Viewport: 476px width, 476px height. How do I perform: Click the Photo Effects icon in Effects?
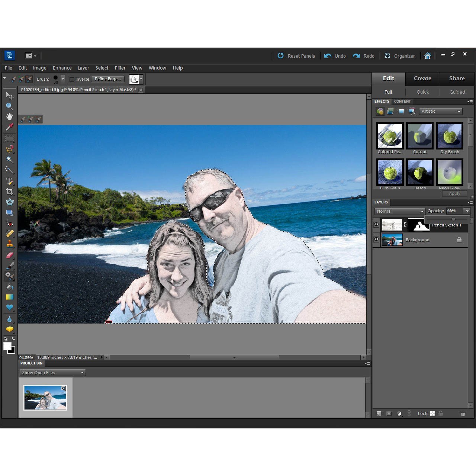[401, 111]
